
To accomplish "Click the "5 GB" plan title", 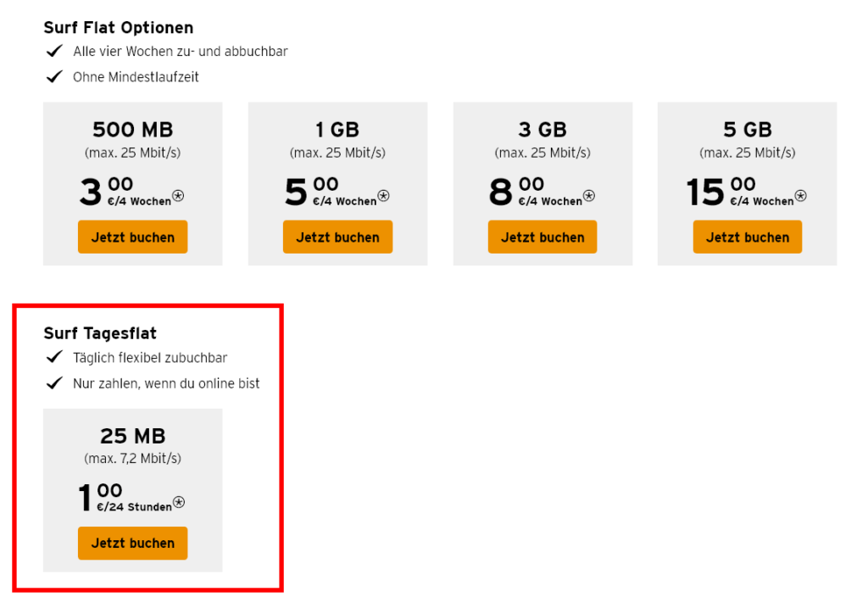I will (x=747, y=130).
